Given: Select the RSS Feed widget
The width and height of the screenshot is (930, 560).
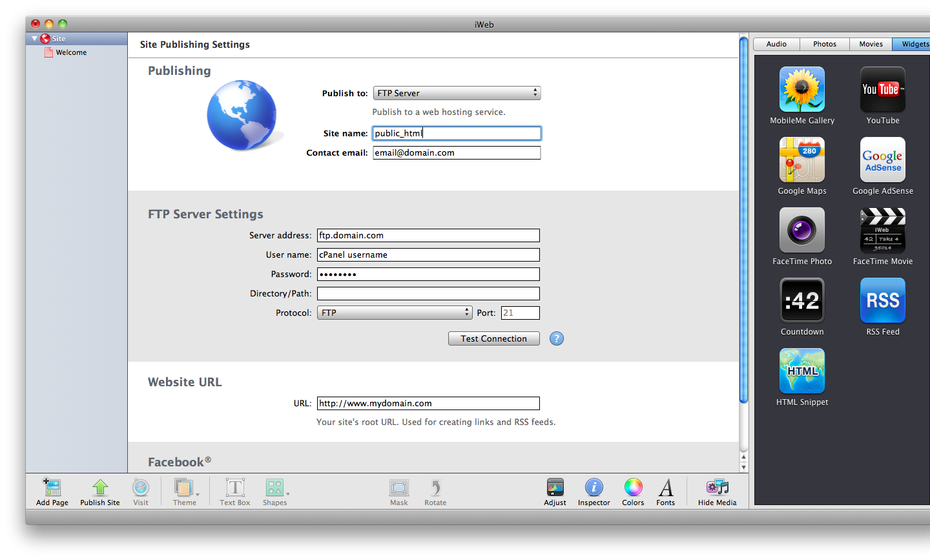Looking at the screenshot, I should (882, 301).
